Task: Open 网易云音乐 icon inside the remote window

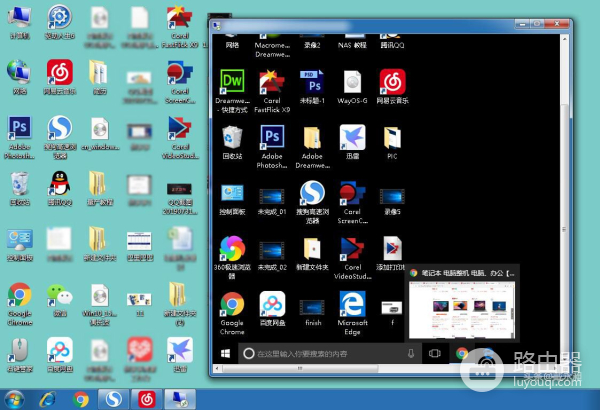Action: (x=392, y=83)
